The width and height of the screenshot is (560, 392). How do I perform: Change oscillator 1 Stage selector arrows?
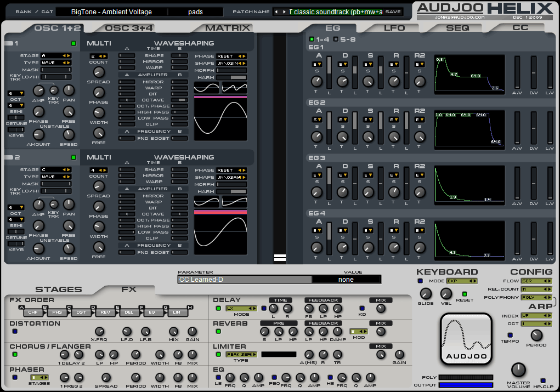(x=66, y=56)
